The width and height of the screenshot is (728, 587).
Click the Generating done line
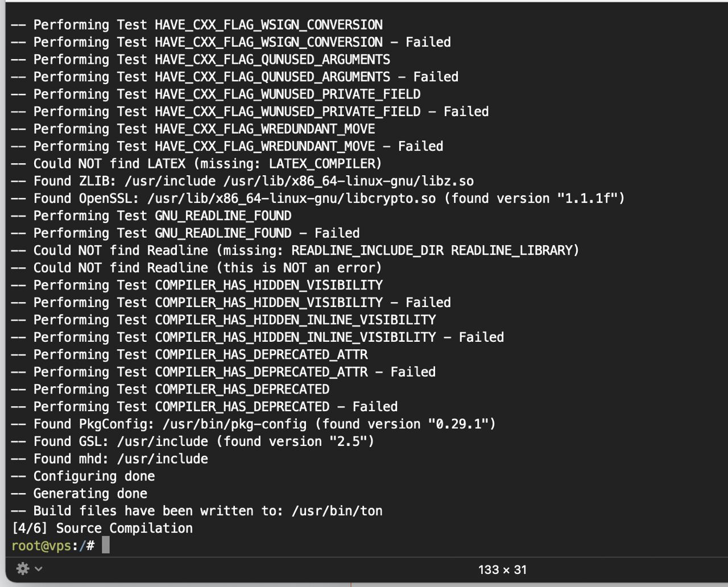79,494
